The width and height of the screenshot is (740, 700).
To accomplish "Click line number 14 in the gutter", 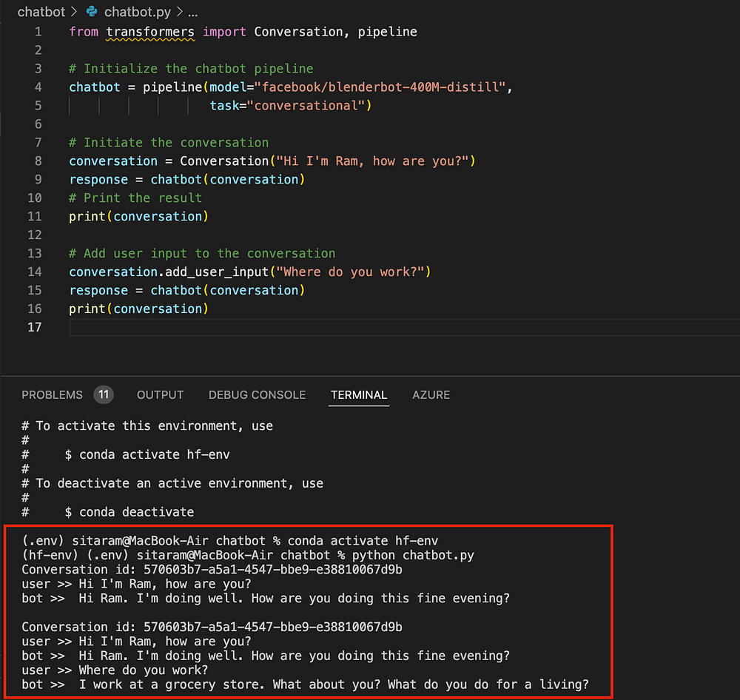I will [35, 272].
